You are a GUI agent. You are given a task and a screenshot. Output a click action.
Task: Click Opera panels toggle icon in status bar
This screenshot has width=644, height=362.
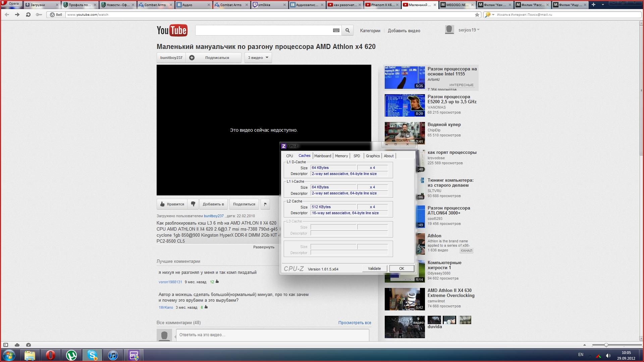coord(6,345)
